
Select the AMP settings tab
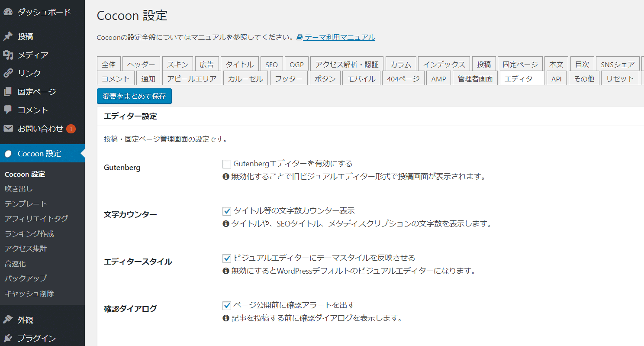pyautogui.click(x=438, y=79)
